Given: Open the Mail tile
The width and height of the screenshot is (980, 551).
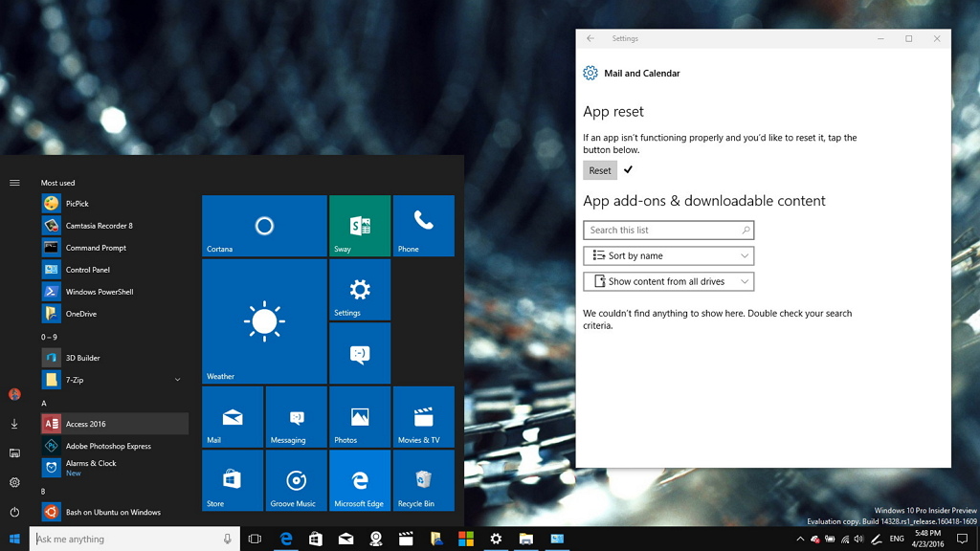Looking at the screenshot, I should [233, 417].
